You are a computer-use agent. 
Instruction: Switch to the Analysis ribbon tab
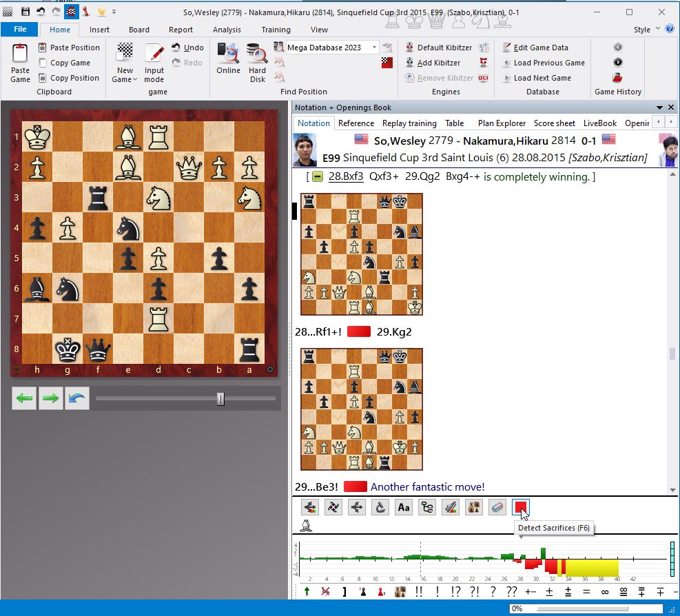click(x=227, y=30)
